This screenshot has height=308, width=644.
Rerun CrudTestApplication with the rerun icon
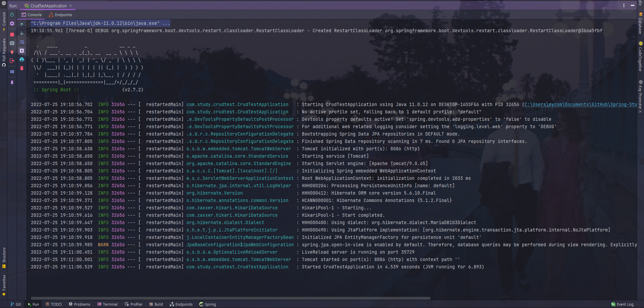(x=12, y=15)
